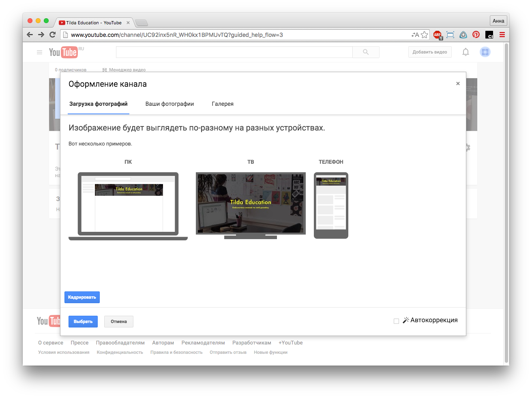
Task: Click the TV preview thumbnail
Action: pyautogui.click(x=251, y=203)
